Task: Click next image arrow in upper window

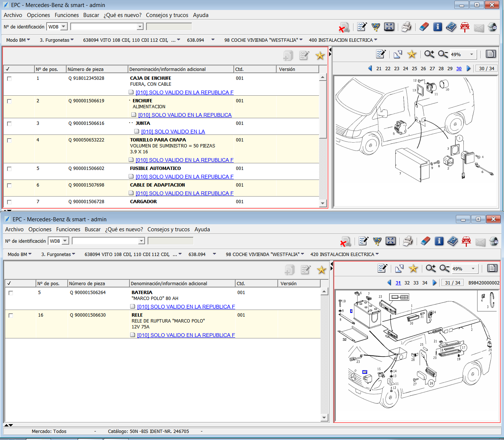Action: 469,68
